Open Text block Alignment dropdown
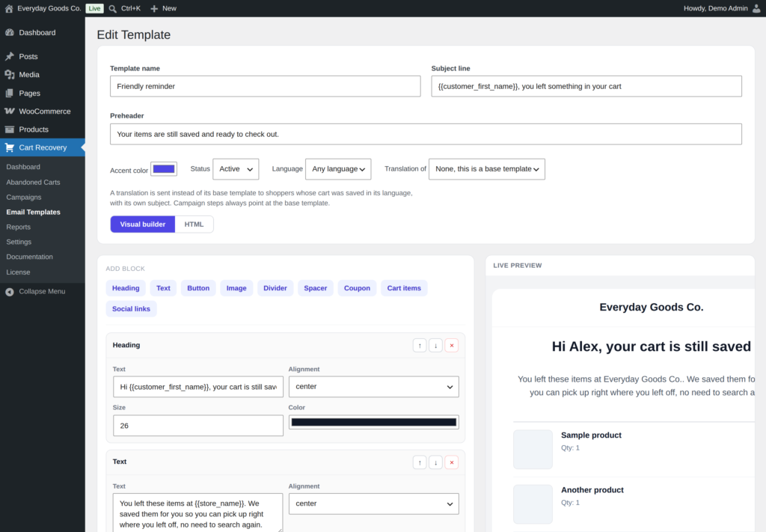Image resolution: width=766 pixels, height=532 pixels. coord(374,504)
